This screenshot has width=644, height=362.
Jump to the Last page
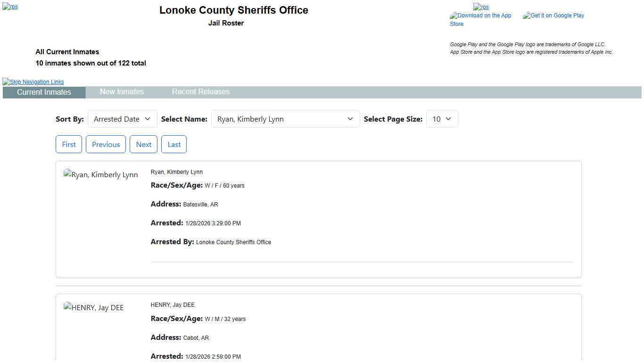pos(174,145)
